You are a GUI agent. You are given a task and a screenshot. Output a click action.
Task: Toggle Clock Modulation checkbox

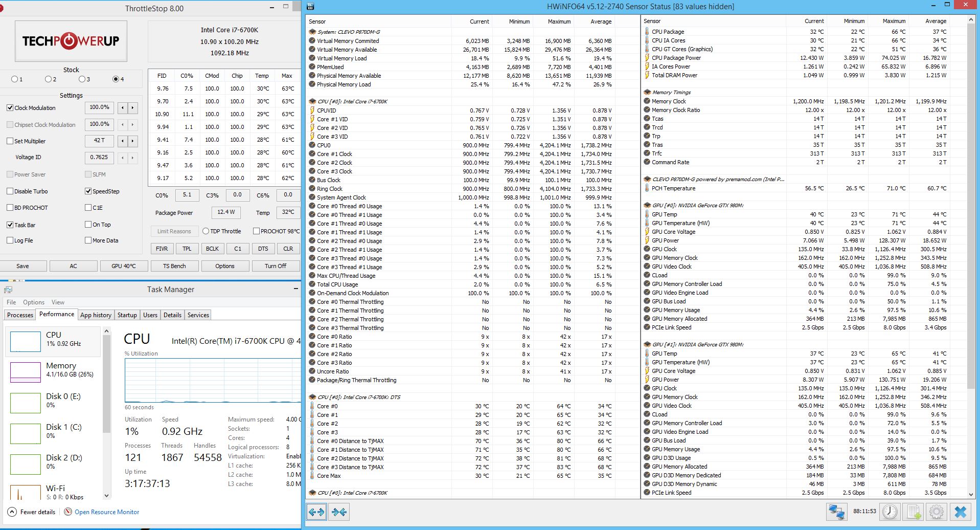click(10, 108)
